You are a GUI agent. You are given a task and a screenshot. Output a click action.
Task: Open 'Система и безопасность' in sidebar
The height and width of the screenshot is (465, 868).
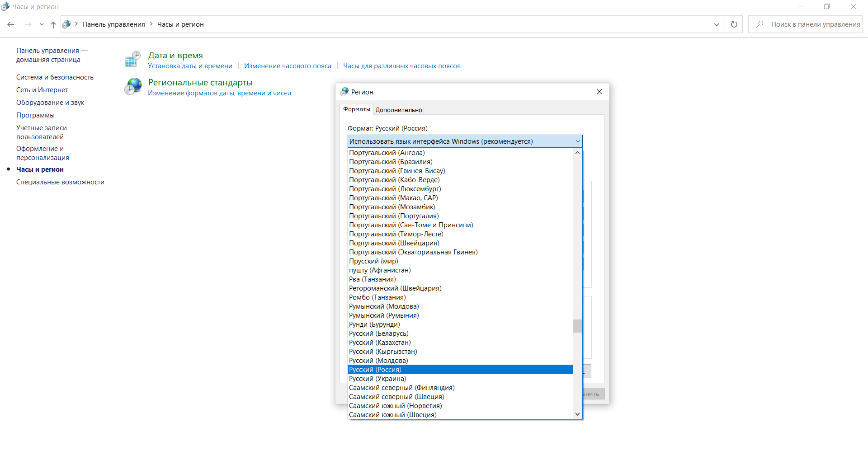(55, 77)
